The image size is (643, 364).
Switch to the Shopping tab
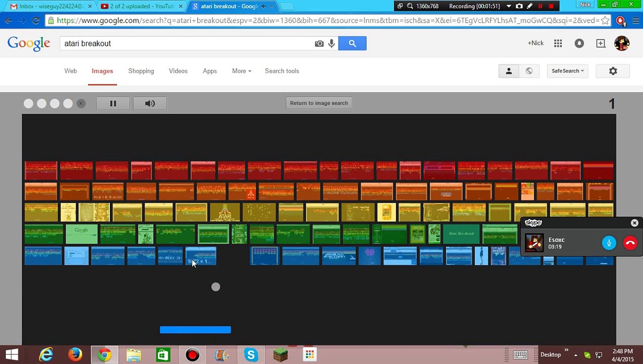[x=141, y=71]
